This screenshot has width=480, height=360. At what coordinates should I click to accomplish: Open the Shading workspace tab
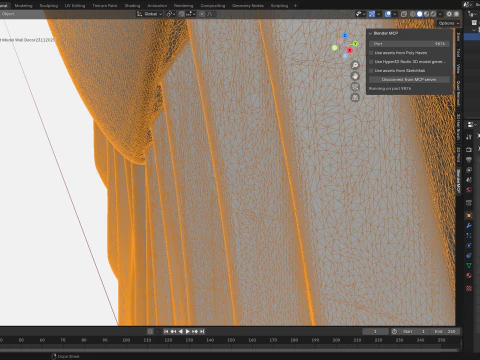[x=132, y=6]
